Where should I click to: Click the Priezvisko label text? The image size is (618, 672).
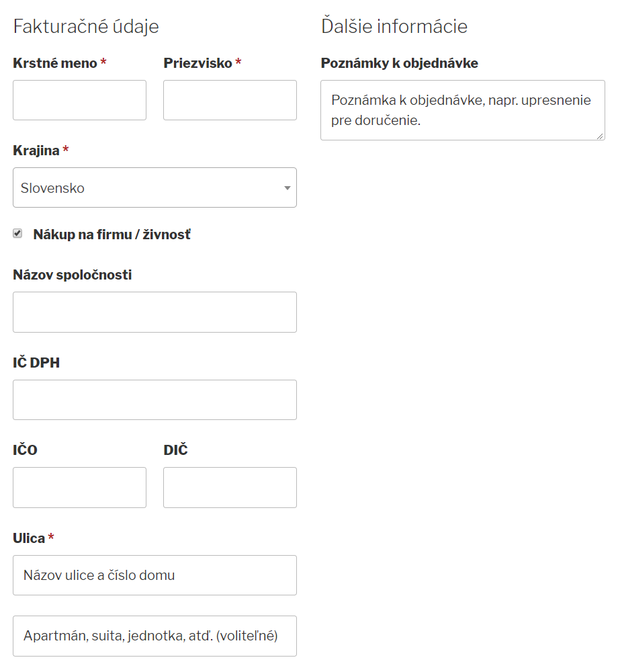click(x=197, y=63)
